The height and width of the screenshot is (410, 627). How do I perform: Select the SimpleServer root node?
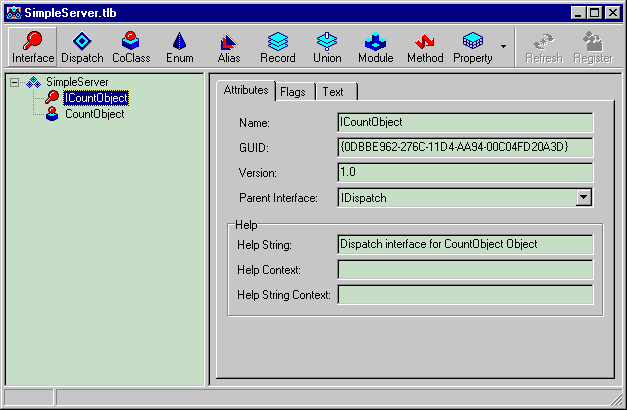(x=77, y=82)
